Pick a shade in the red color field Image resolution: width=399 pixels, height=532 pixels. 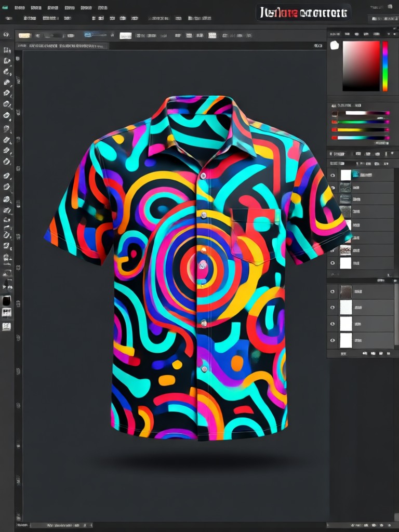[x=361, y=66]
